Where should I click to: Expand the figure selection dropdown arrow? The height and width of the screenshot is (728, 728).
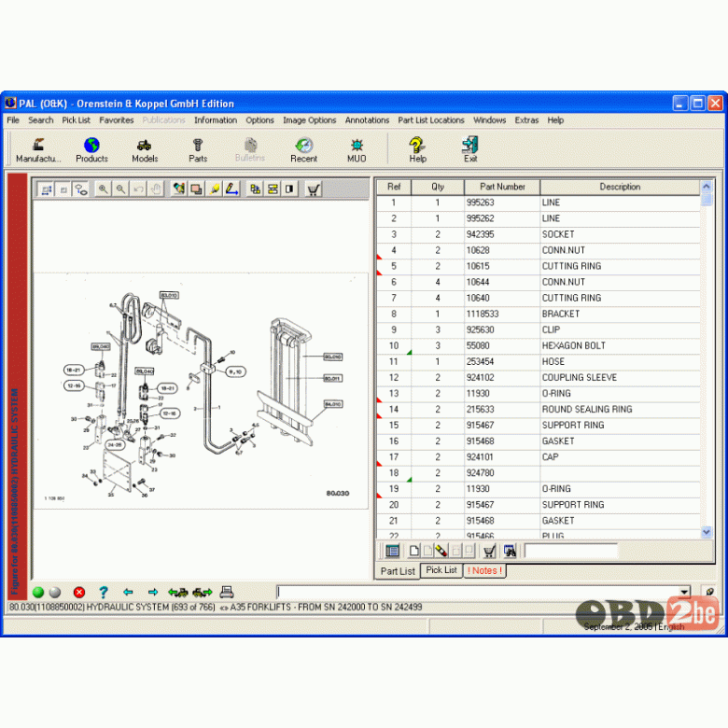(684, 592)
